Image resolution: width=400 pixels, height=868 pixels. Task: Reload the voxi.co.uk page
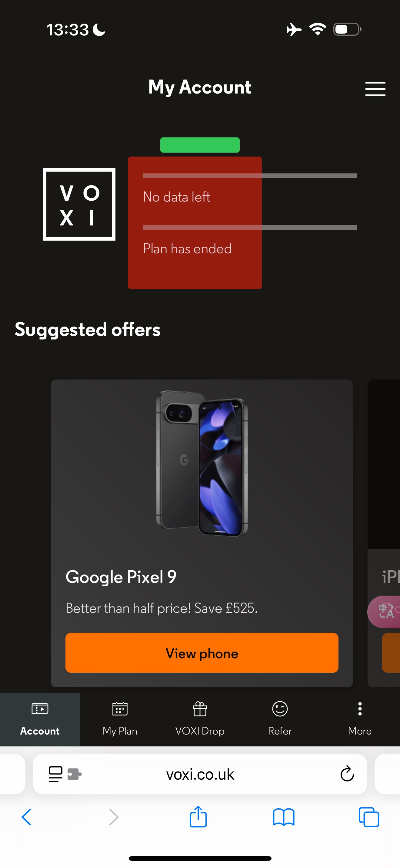(347, 774)
